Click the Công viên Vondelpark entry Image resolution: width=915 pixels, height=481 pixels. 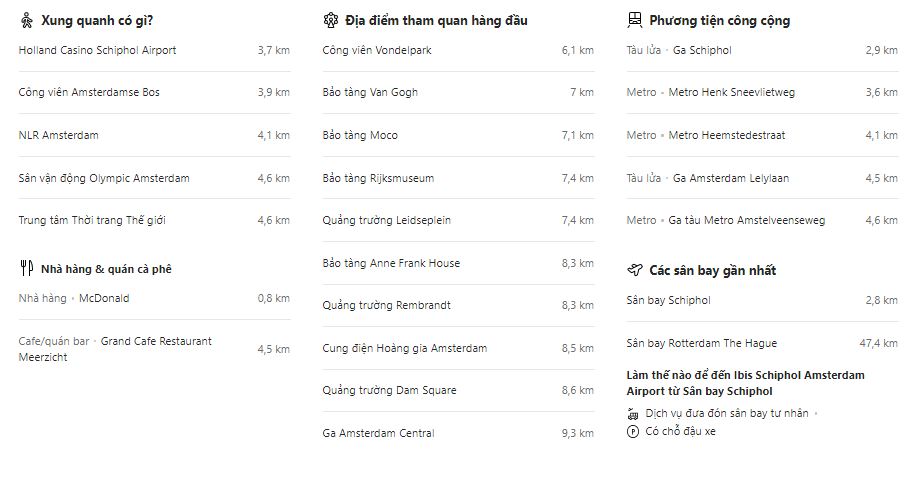coord(377,50)
